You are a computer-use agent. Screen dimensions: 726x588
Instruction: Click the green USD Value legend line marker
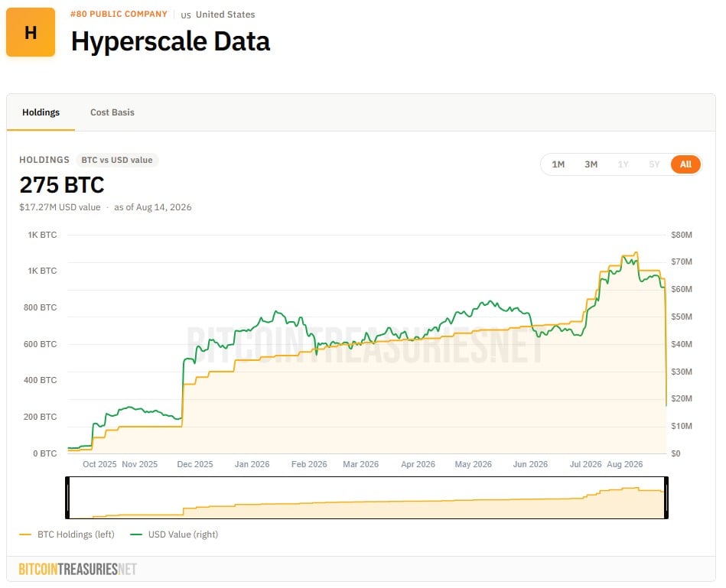coord(136,534)
